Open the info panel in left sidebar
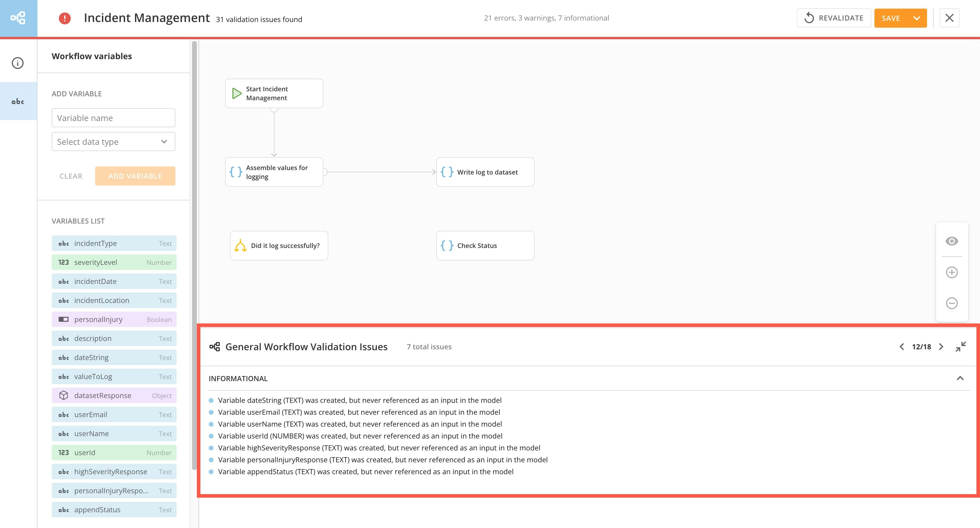980x528 pixels. click(x=18, y=63)
